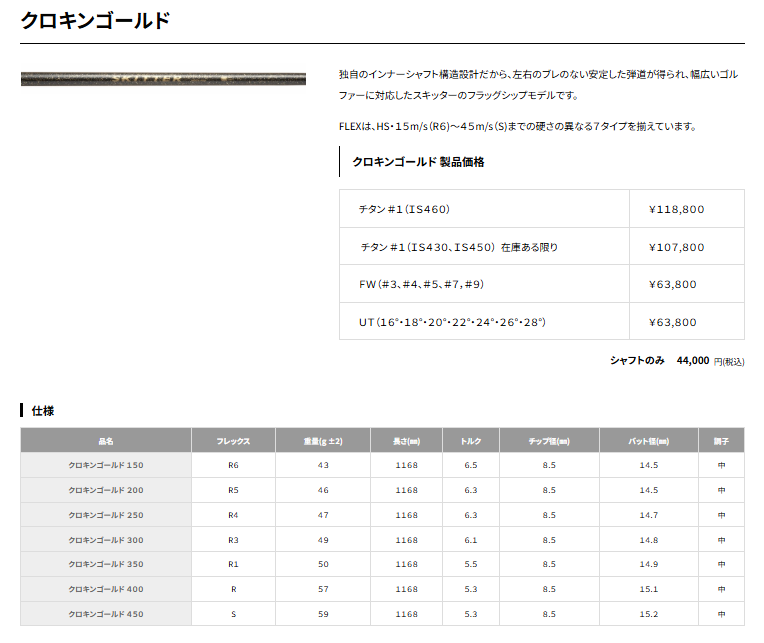Click the S flex cell

pos(233,614)
